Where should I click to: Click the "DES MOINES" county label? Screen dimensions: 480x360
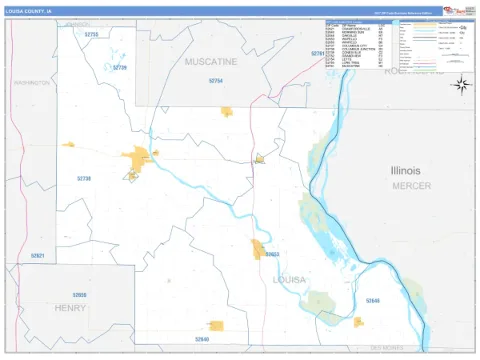tap(387, 348)
